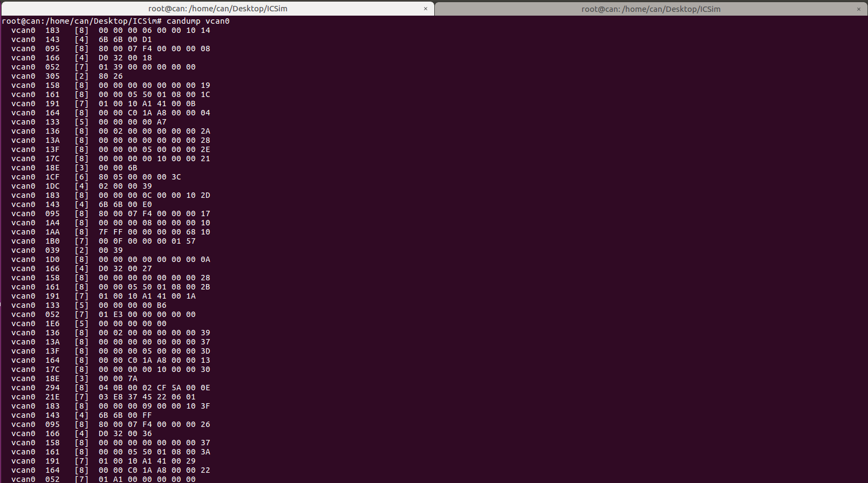Click the 17C row ending in byte 30

pos(111,369)
